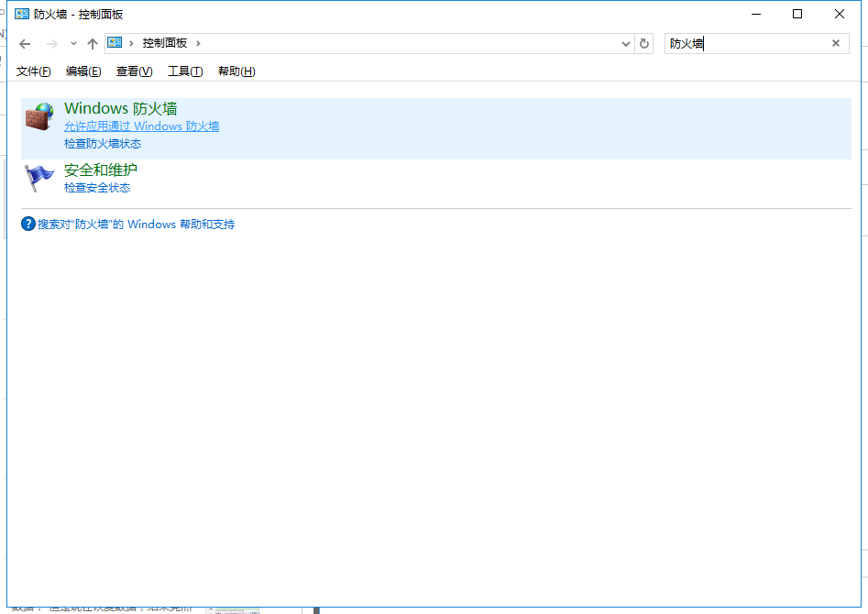Open the recent locations dropdown arrow
This screenshot has height=614, width=868.
(73, 44)
